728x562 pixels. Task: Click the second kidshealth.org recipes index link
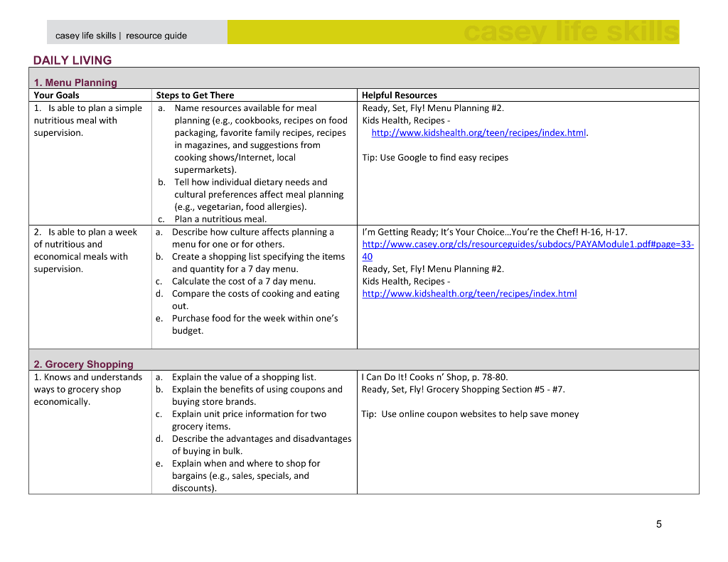click(469, 294)
